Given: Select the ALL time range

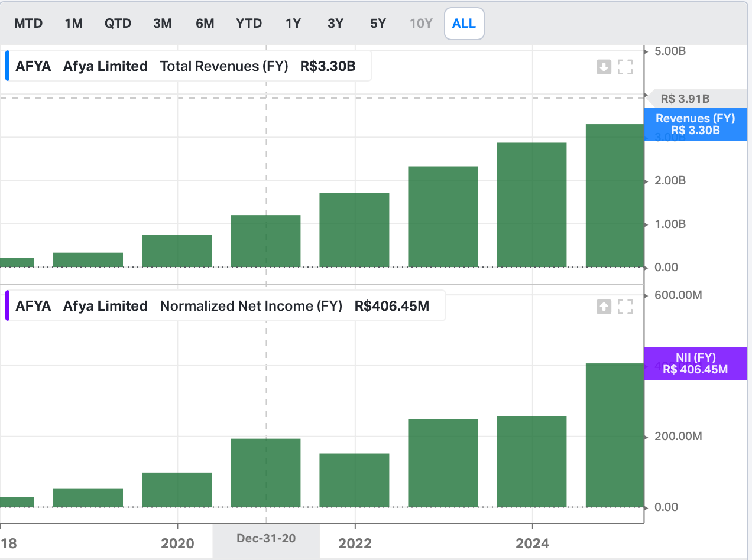Looking at the screenshot, I should pos(464,24).
